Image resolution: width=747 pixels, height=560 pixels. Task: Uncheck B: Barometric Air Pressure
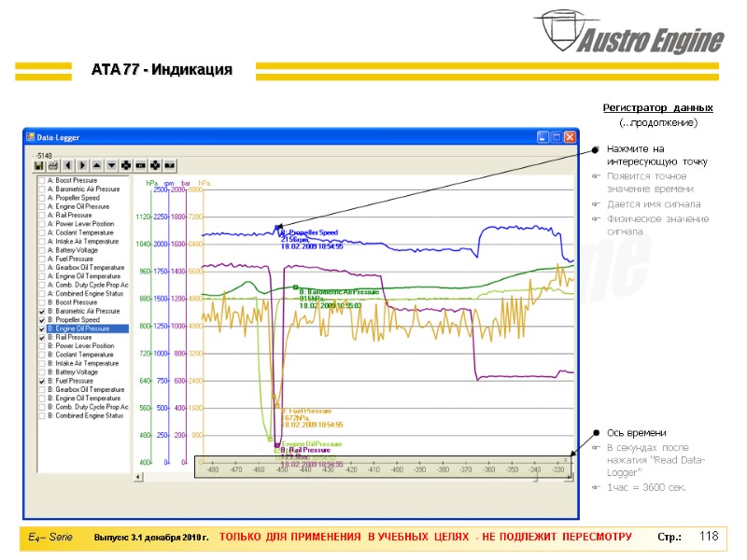click(42, 312)
